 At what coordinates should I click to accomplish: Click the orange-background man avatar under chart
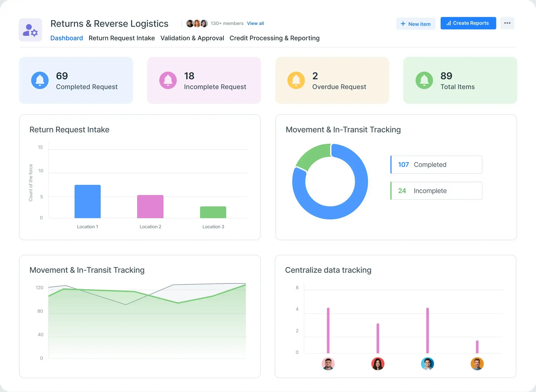click(x=477, y=363)
